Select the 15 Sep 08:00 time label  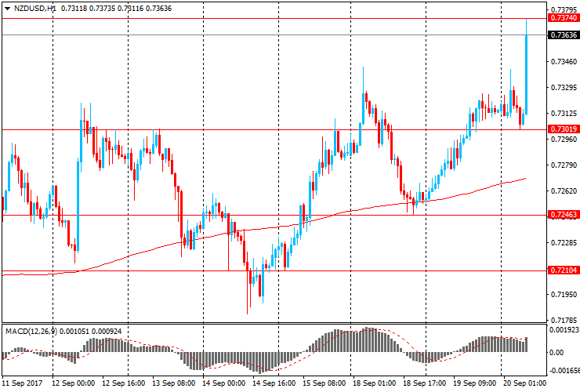[324, 383]
